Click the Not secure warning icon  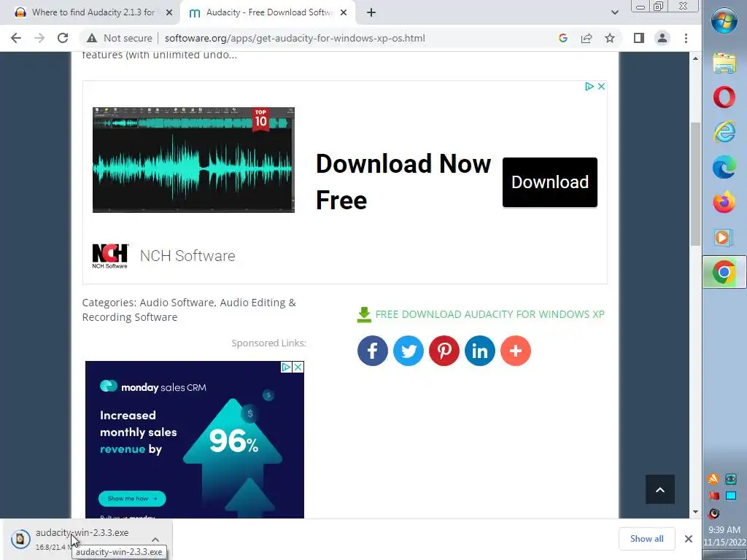click(x=92, y=38)
